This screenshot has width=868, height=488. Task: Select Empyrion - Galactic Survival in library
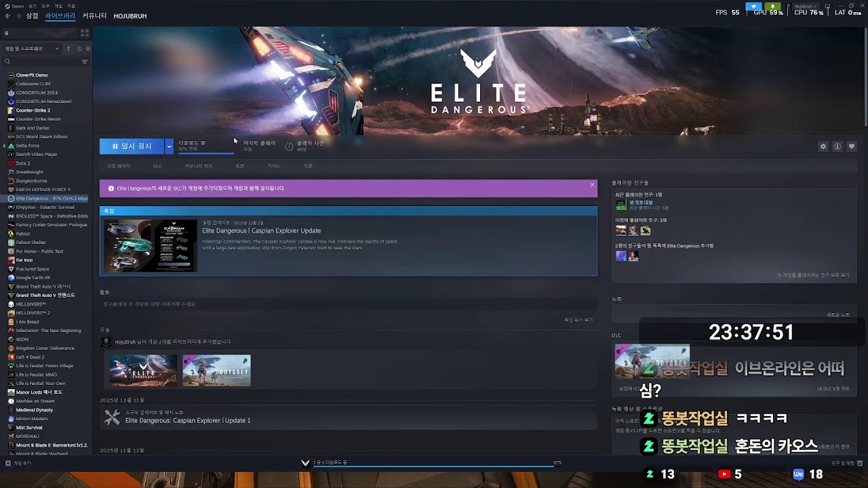coord(45,207)
